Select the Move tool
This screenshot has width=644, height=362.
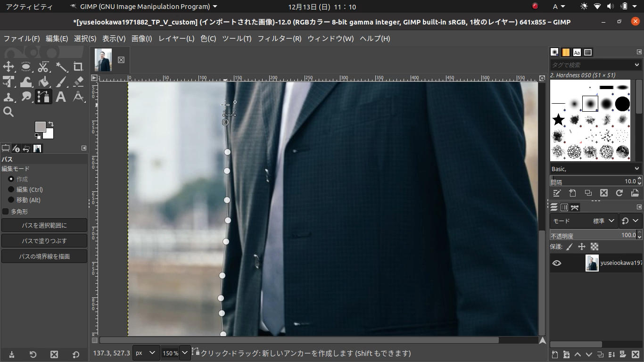click(x=8, y=66)
